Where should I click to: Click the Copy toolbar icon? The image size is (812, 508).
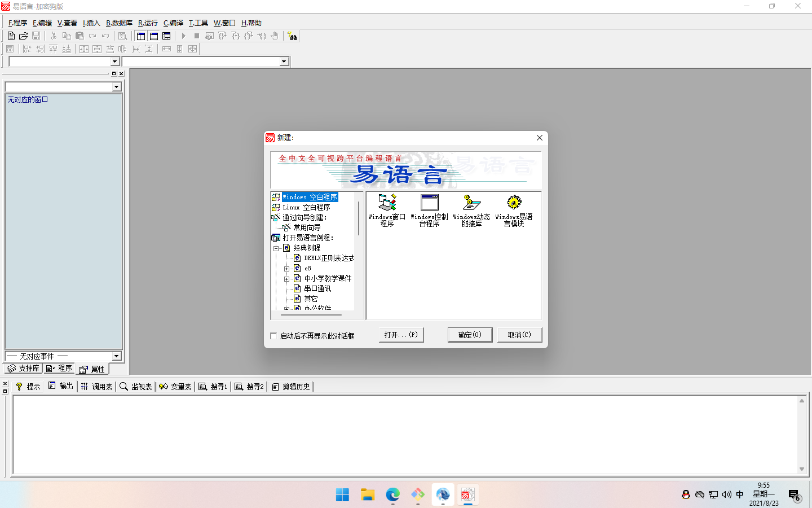pos(67,36)
